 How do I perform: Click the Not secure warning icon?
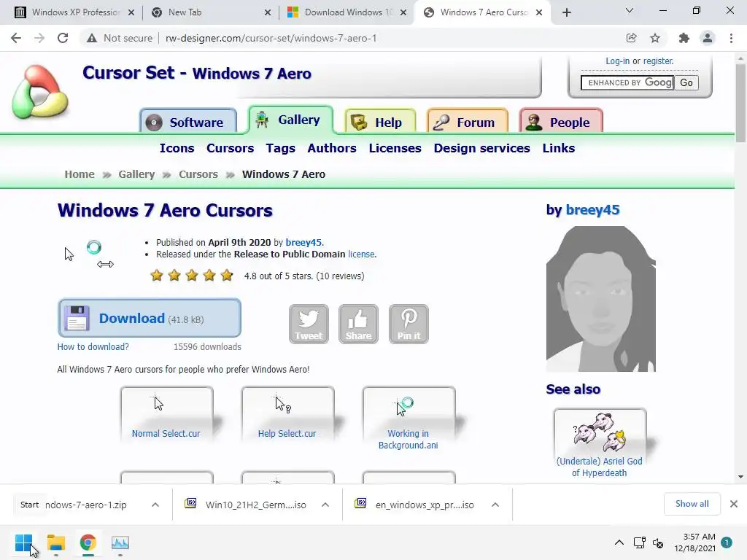pos(92,38)
